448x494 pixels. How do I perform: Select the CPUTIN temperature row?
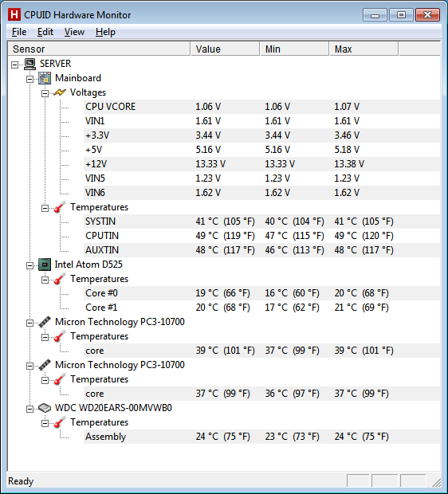click(261, 236)
